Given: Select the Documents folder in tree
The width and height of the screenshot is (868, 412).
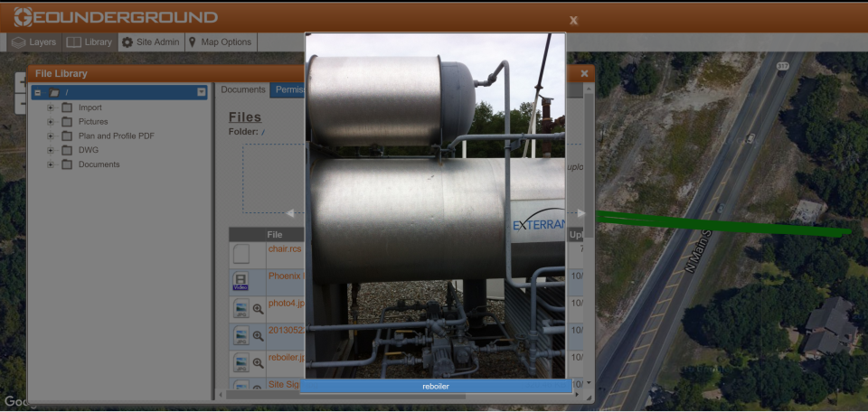Looking at the screenshot, I should pos(99,164).
